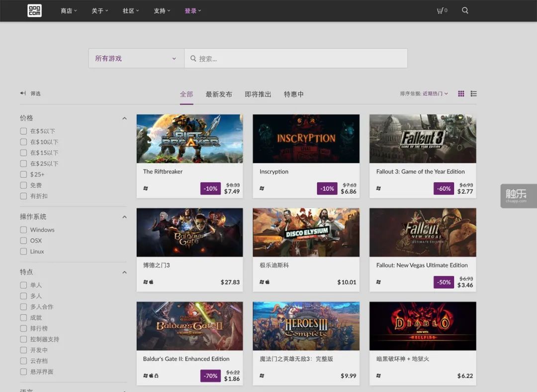
Task: Open the 登录 sign-in menu
Action: [x=192, y=10]
